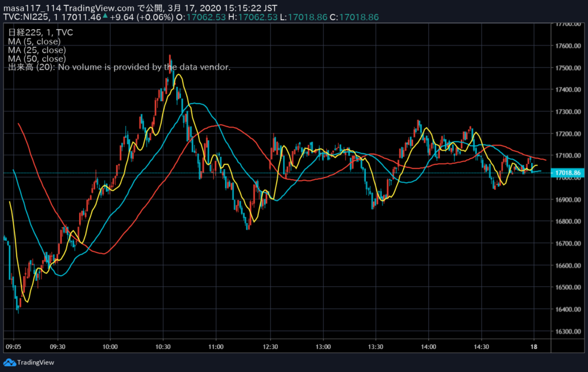This screenshot has height=372, width=588.
Task: Click the 16600.00 price axis label
Action: click(568, 266)
